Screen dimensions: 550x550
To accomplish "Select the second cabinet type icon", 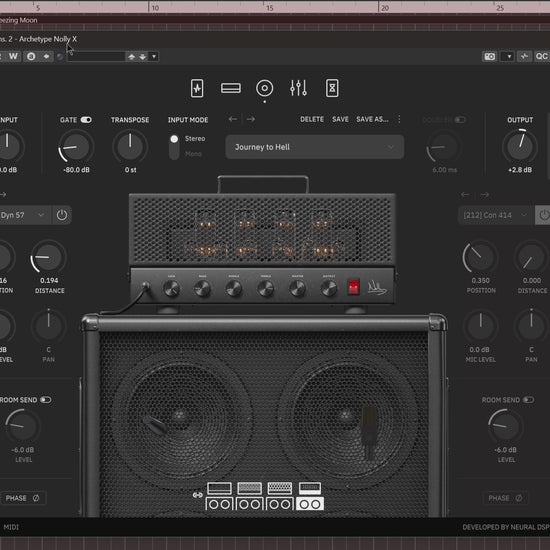I will [249, 504].
